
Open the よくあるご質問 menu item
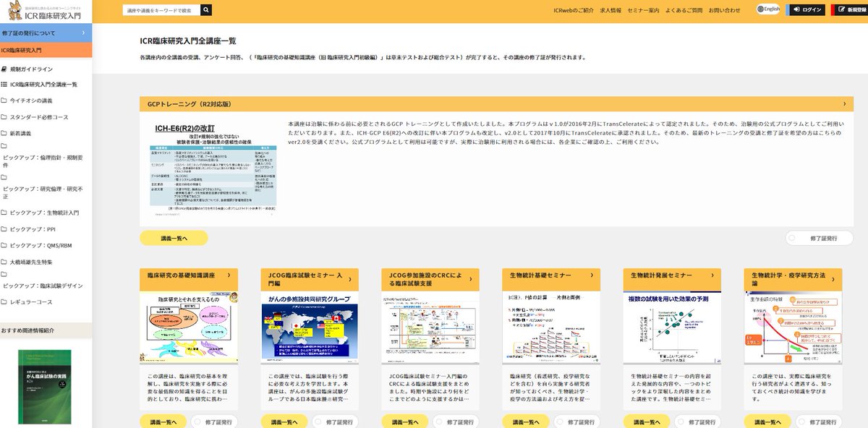pyautogui.click(x=684, y=10)
